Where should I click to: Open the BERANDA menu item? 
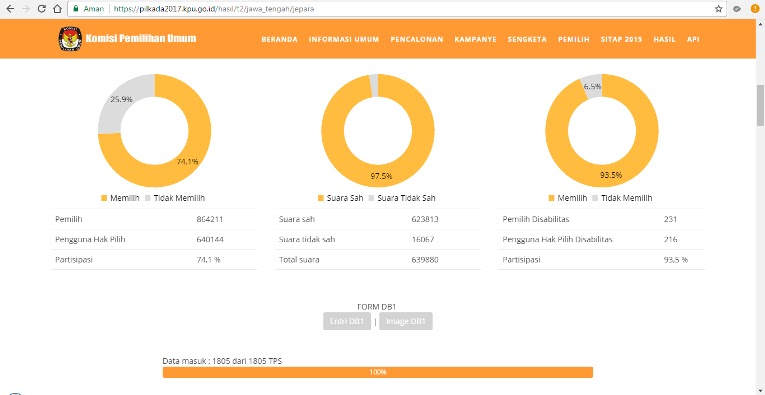click(x=280, y=40)
